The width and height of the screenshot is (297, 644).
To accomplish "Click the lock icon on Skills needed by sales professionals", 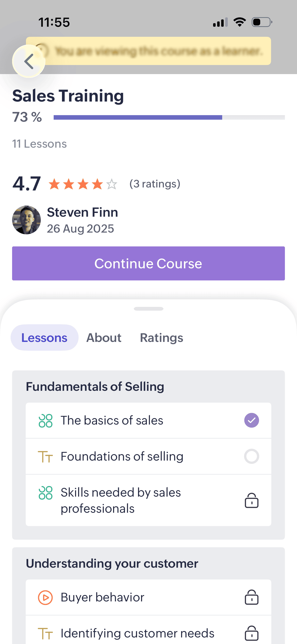I will pos(251,500).
